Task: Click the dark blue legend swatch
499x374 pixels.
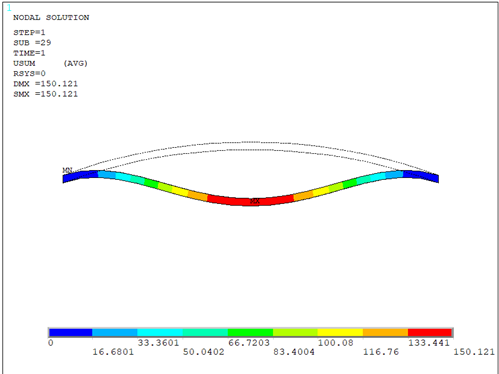Action: (x=71, y=332)
